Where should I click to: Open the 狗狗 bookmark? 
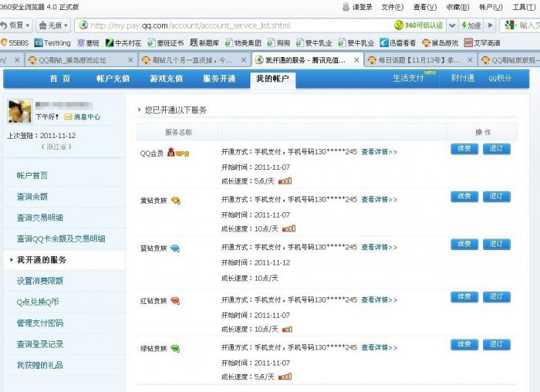click(x=279, y=42)
